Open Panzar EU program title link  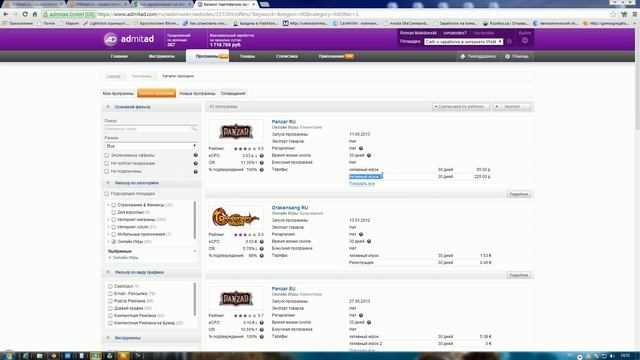pyautogui.click(x=283, y=289)
